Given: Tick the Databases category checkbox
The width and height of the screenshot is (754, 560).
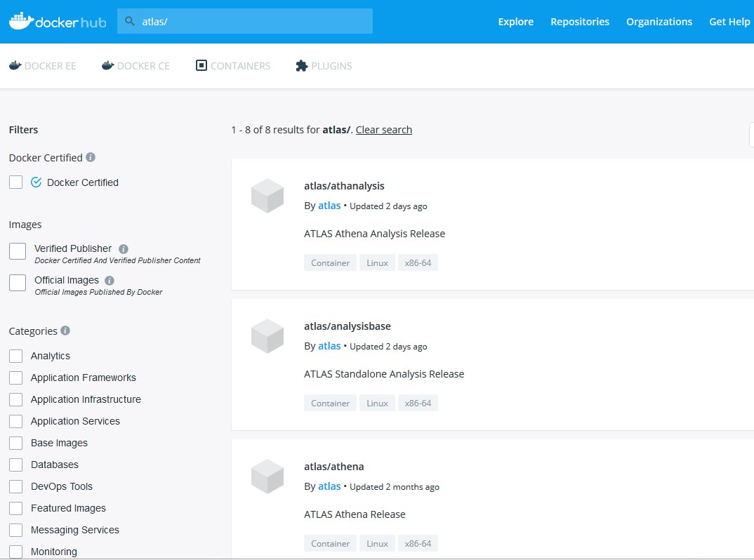Looking at the screenshot, I should pos(16,465).
